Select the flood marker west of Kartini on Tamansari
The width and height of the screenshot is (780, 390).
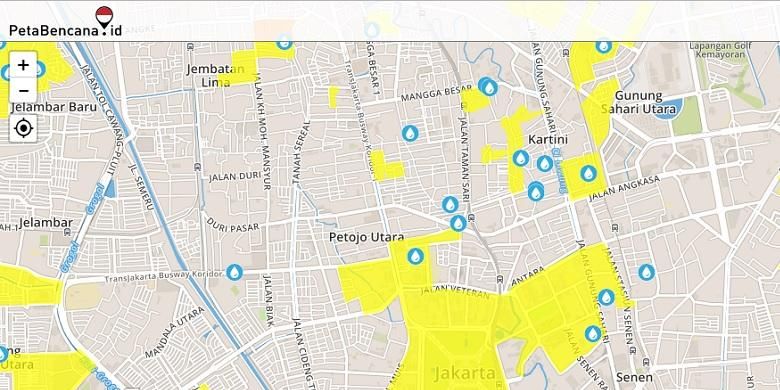coord(521,158)
